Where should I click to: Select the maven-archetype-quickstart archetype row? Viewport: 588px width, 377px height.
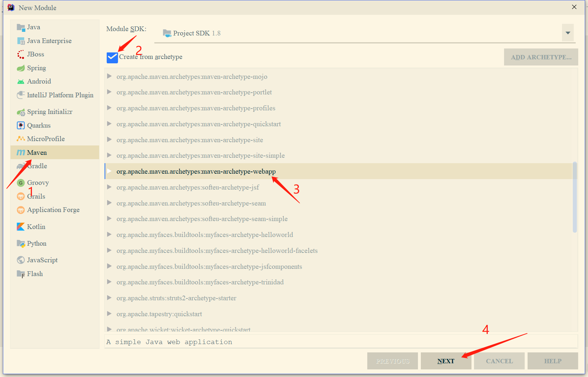pos(338,124)
